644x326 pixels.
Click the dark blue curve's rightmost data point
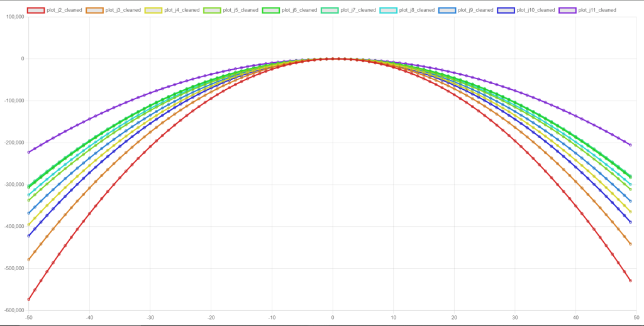[630, 222]
